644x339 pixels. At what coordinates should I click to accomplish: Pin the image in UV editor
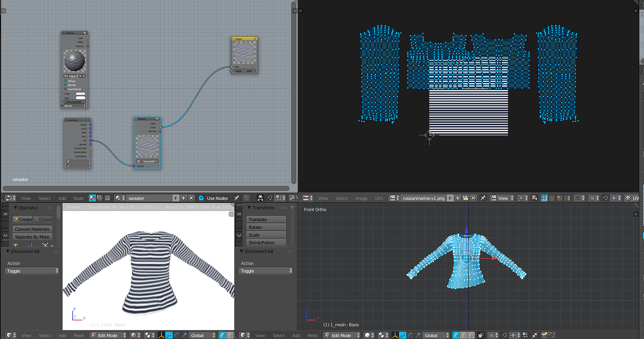click(483, 198)
